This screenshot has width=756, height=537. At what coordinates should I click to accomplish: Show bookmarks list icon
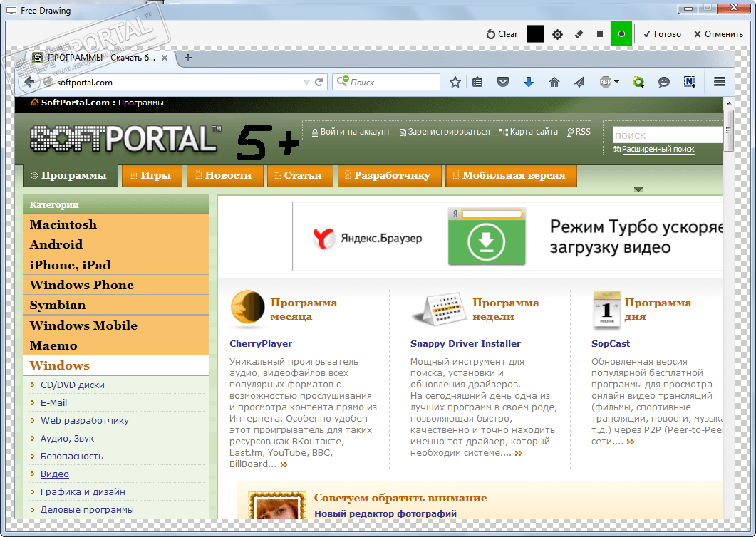[477, 83]
